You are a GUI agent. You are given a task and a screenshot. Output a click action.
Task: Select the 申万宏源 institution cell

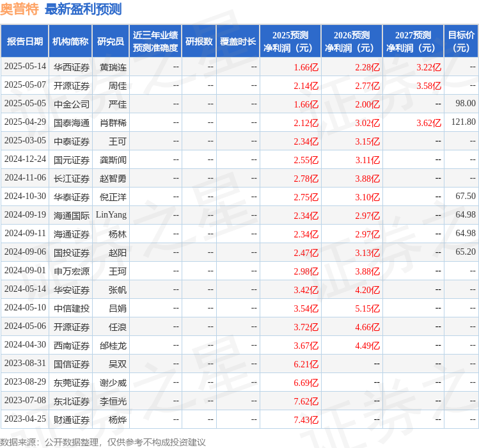coord(72,271)
